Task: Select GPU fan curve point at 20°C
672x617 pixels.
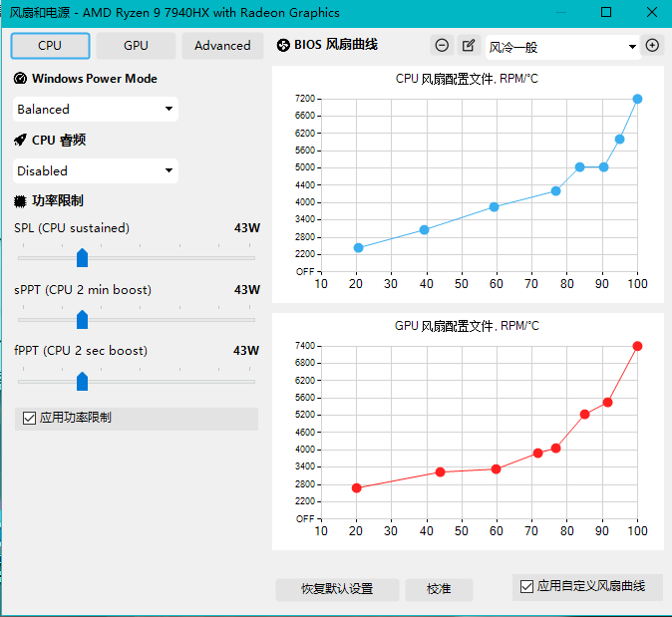Action: [x=357, y=488]
